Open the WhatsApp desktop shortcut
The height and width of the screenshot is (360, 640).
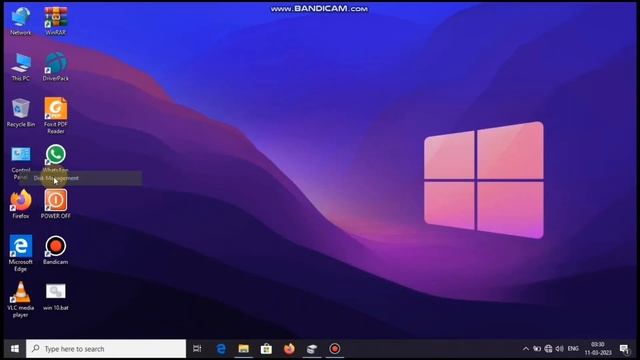56,159
